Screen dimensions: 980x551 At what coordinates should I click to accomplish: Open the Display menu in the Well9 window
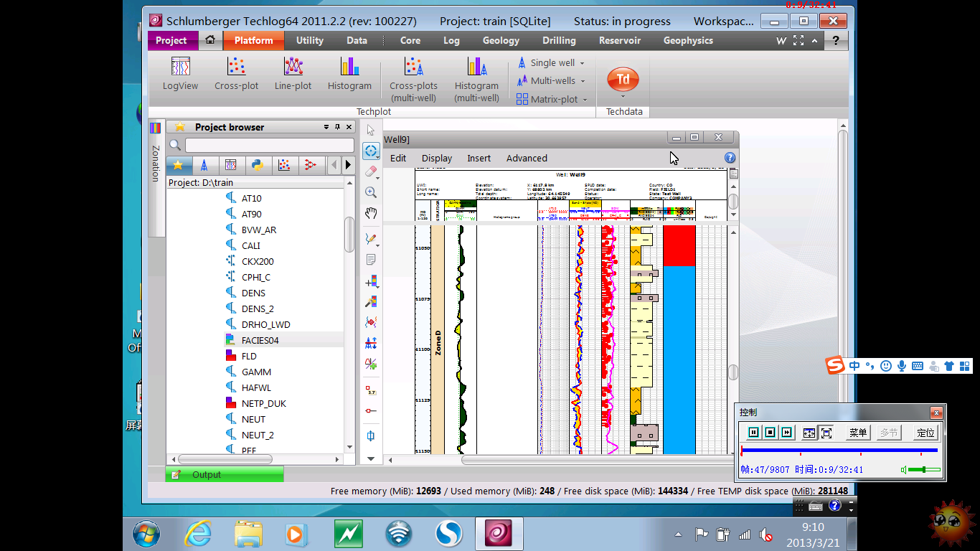[x=437, y=158]
